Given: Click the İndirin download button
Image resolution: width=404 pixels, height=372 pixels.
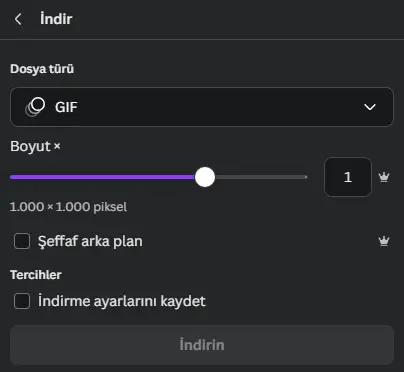Looking at the screenshot, I should tap(202, 345).
